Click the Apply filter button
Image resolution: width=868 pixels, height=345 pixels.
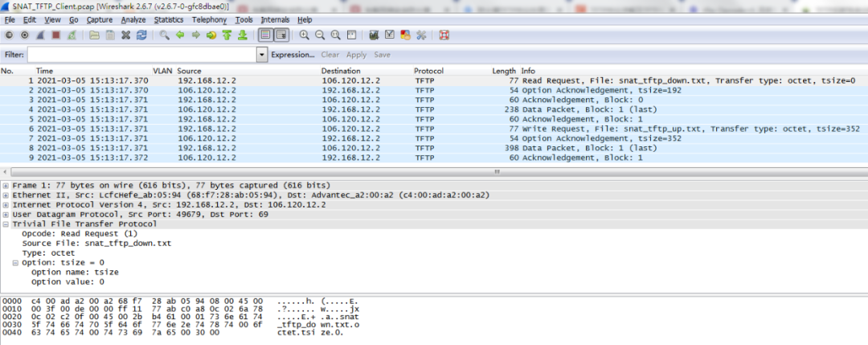click(357, 55)
